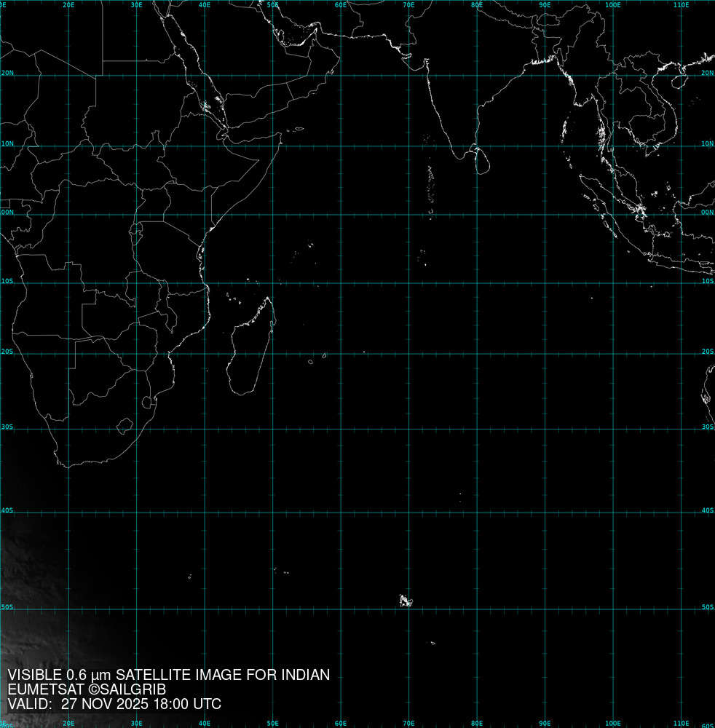Click the 'VISIBLE 0.6 µm SATELLITE IMAGE' caption
The height and width of the screenshot is (728, 715).
click(x=168, y=675)
